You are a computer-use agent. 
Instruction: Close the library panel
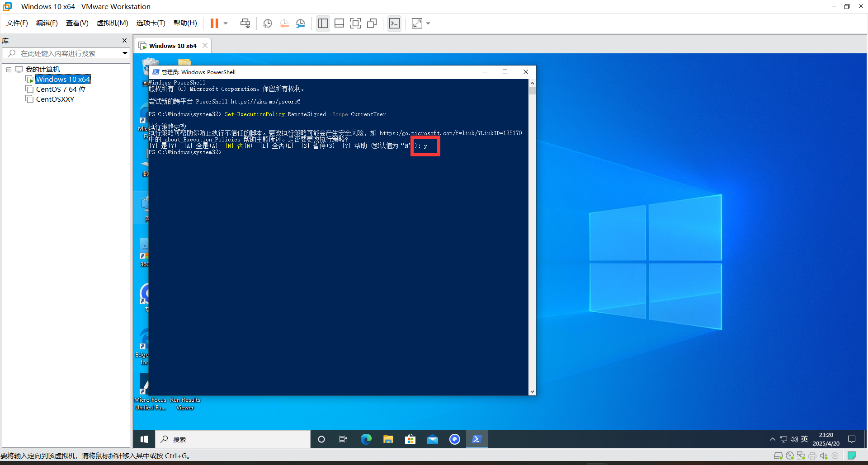click(124, 41)
